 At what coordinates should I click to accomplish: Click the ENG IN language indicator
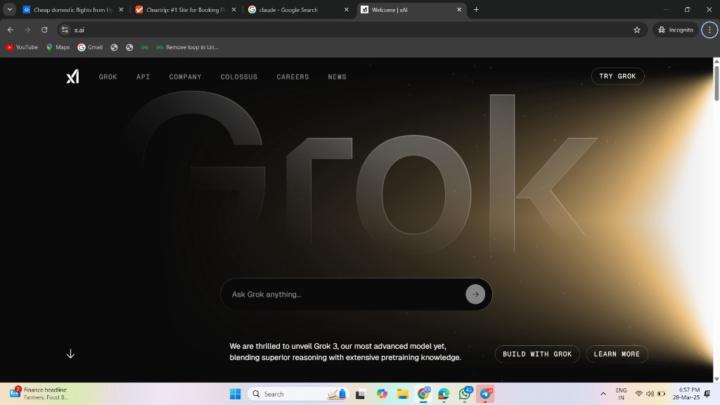621,394
